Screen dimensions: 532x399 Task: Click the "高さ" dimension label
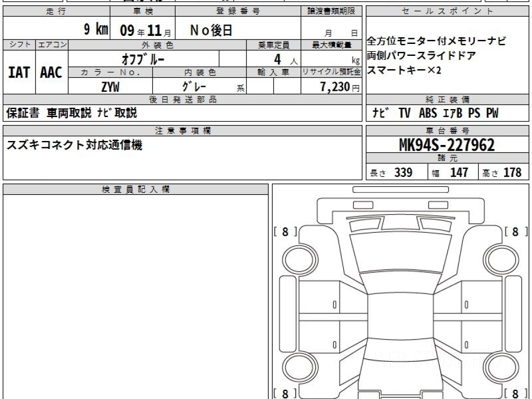491,173
